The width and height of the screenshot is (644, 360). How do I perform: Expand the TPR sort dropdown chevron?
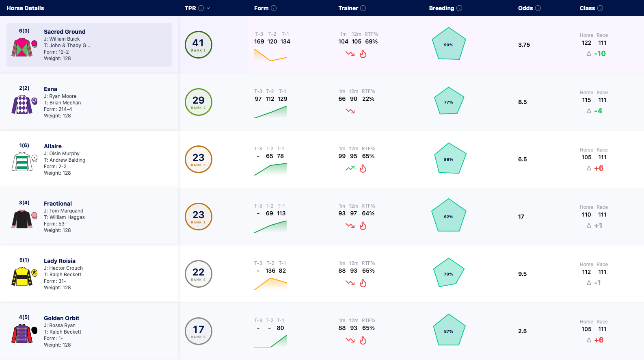tap(208, 8)
